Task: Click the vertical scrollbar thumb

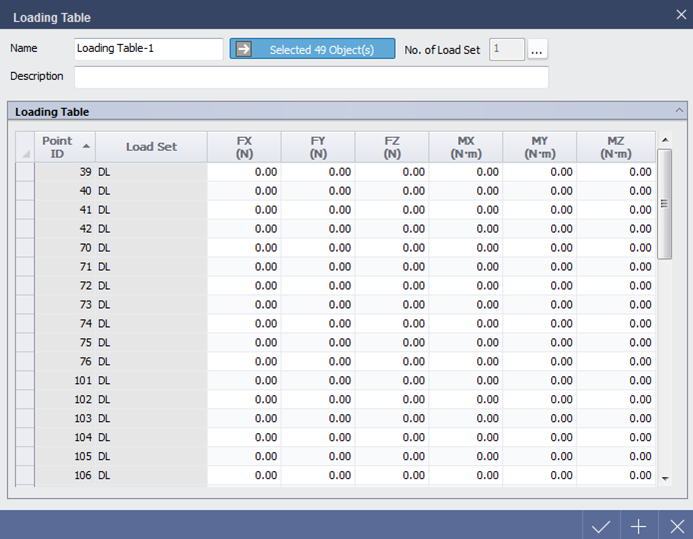Action: [665, 202]
